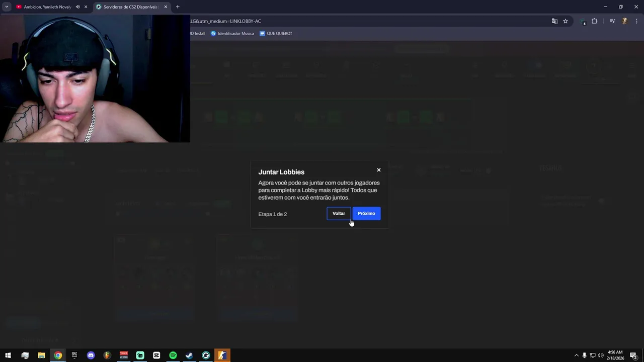Open the media controls icon

(x=612, y=21)
